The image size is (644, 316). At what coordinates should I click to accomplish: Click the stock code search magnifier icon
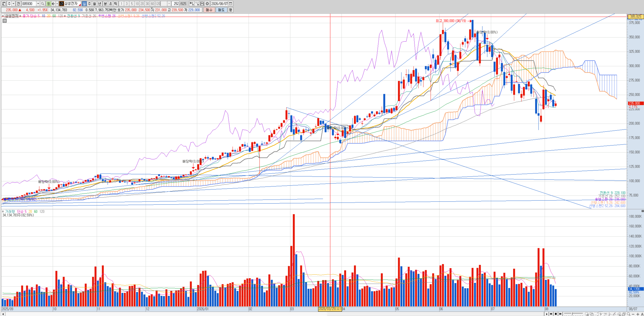point(43,3)
